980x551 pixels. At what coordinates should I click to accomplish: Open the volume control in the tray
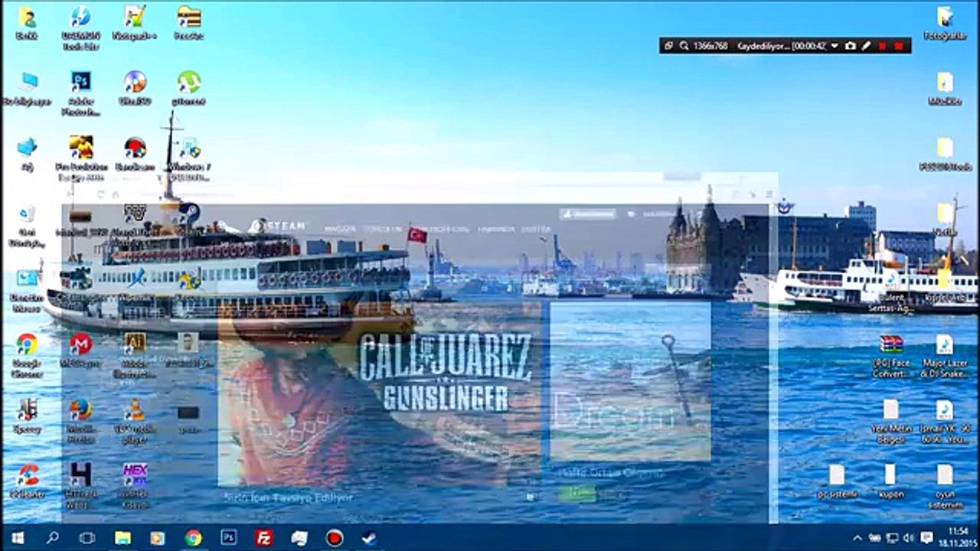[909, 537]
